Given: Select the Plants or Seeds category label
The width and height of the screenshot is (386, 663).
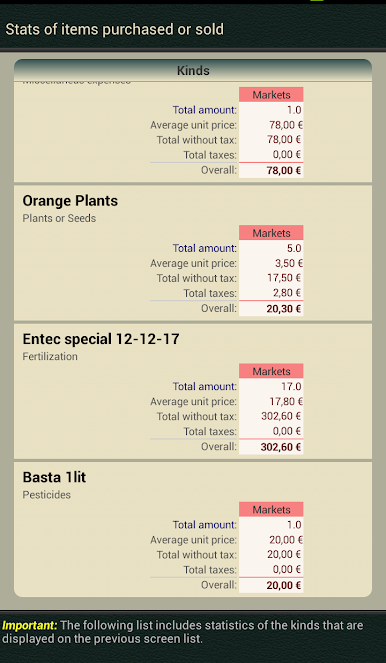Looking at the screenshot, I should (x=59, y=219).
